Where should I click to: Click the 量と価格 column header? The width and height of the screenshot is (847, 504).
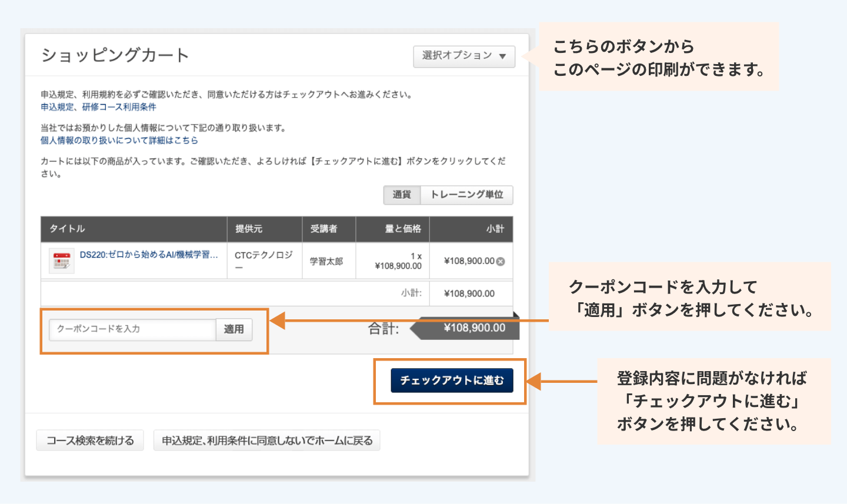pyautogui.click(x=403, y=229)
